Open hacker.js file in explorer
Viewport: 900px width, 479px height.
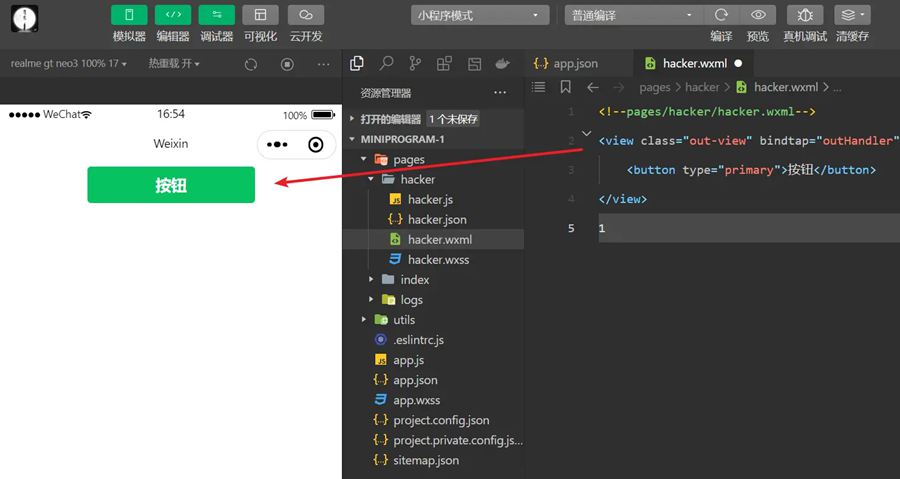pyautogui.click(x=430, y=200)
